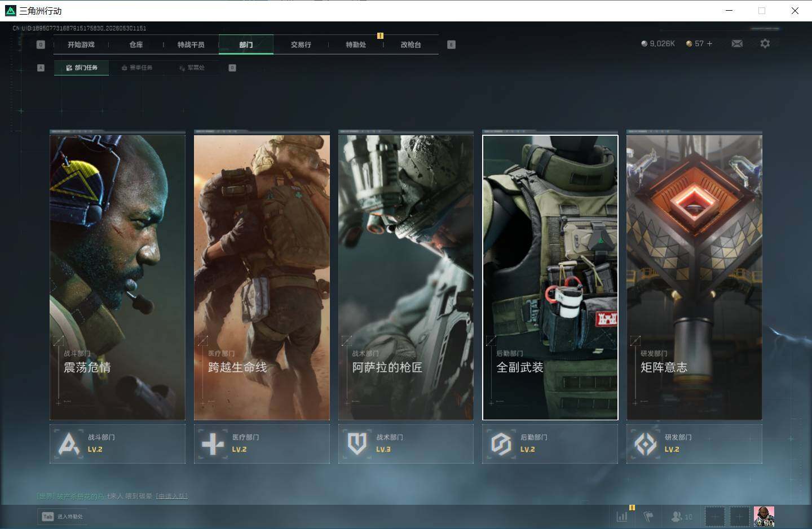812x529 pixels.
Task: Open the flag icon in bottom bar
Action: point(648,516)
